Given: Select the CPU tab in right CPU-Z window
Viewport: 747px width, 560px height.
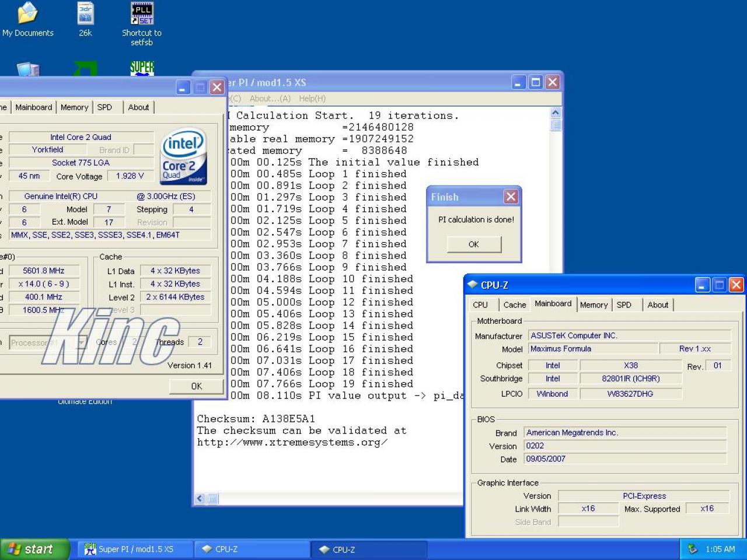Looking at the screenshot, I should click(x=480, y=304).
